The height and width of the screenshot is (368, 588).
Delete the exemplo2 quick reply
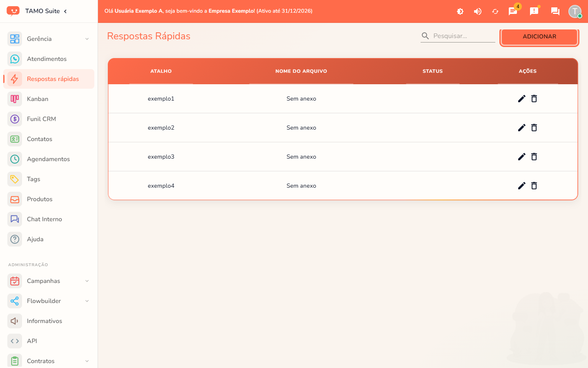[534, 128]
